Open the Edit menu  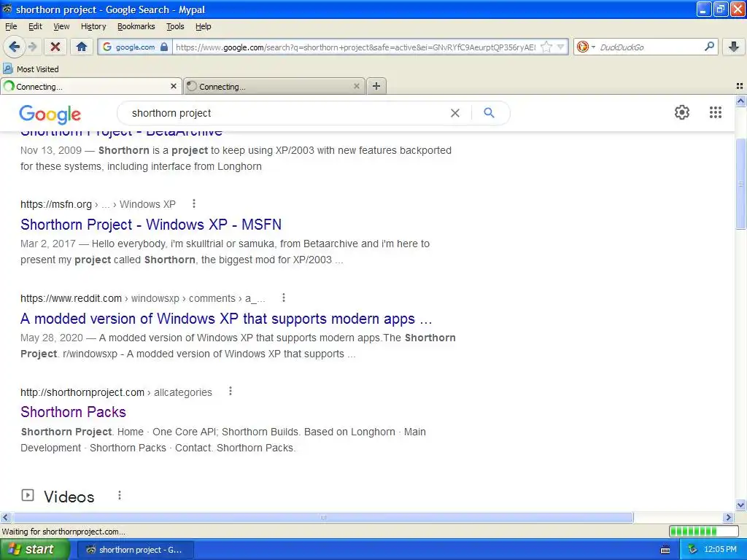point(35,26)
